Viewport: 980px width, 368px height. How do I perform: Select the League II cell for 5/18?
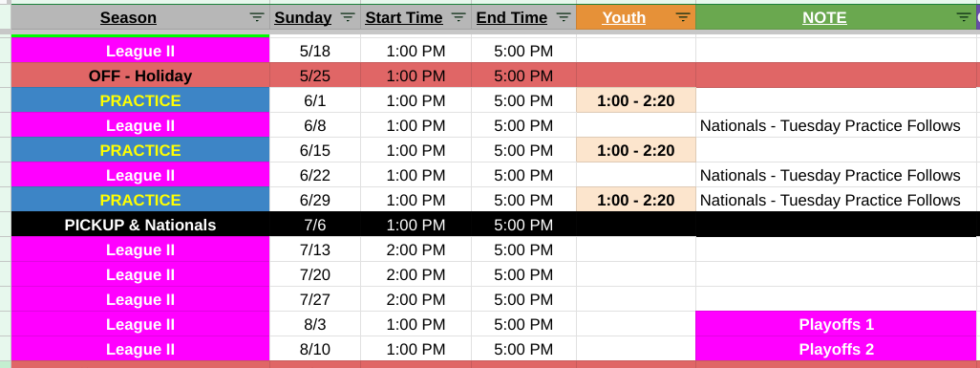coord(140,51)
